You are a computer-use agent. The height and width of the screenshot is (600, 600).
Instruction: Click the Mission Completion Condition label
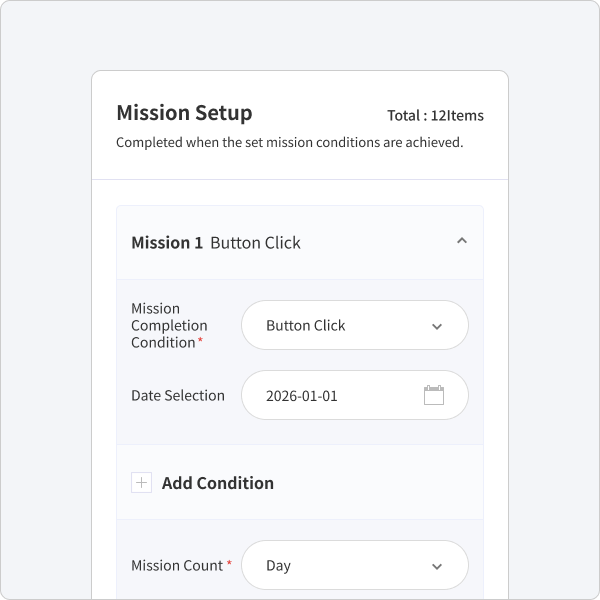point(169,325)
